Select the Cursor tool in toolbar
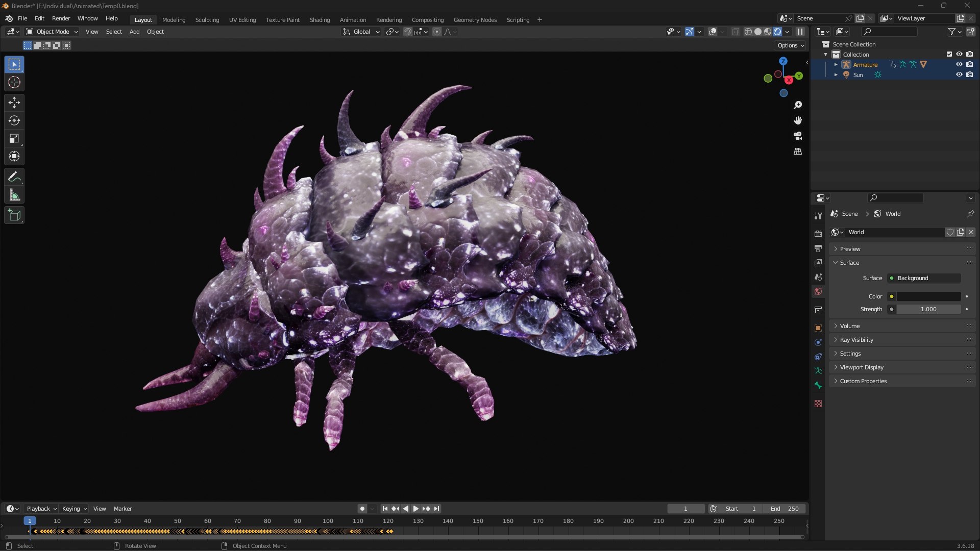 click(14, 83)
